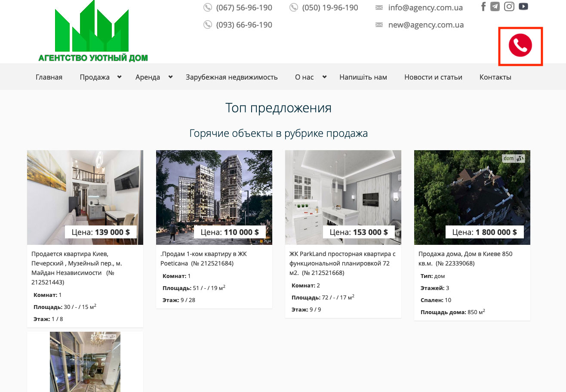Expand the О нас dropdown chevron

click(324, 77)
